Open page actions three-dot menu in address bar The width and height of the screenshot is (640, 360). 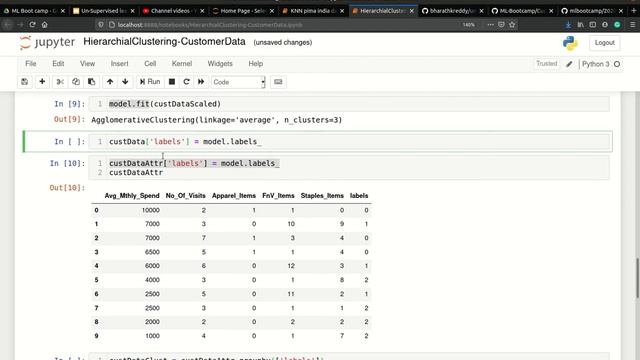pyautogui.click(x=490, y=24)
